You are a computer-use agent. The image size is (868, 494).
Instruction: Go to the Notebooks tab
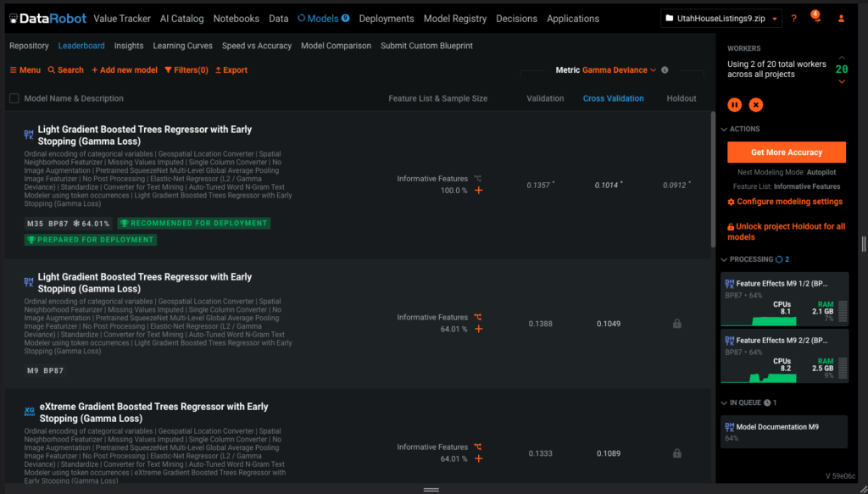pyautogui.click(x=236, y=19)
